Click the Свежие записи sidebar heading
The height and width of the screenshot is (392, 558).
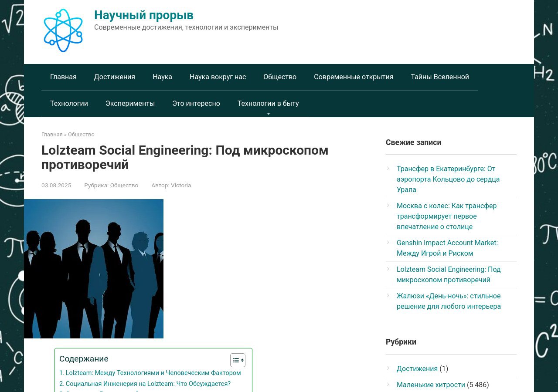[414, 142]
